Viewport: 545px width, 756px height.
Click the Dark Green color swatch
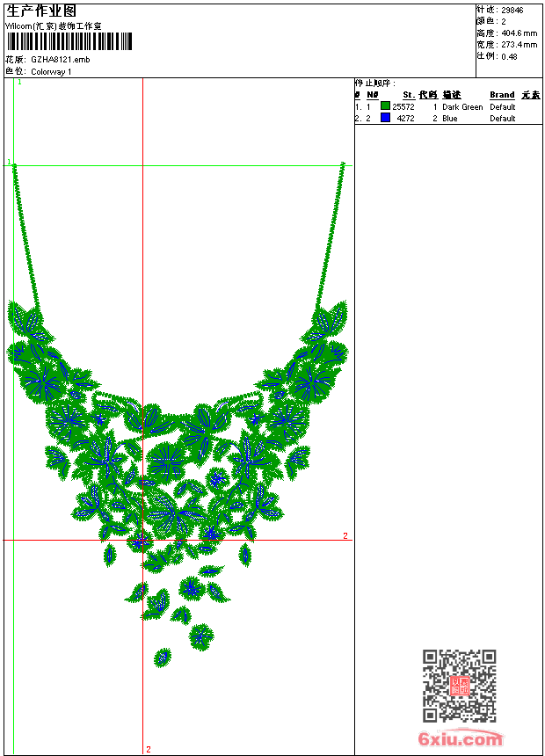[385, 106]
